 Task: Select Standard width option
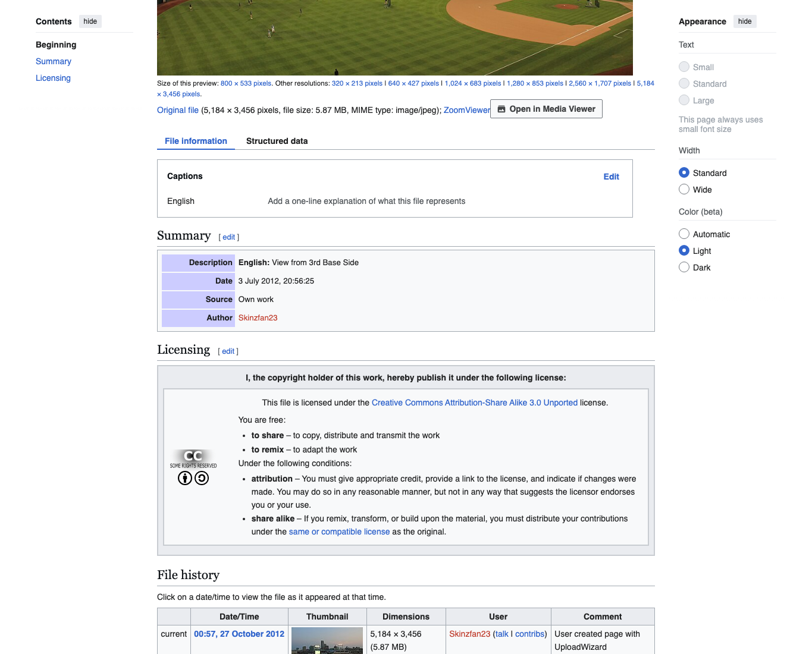click(684, 172)
